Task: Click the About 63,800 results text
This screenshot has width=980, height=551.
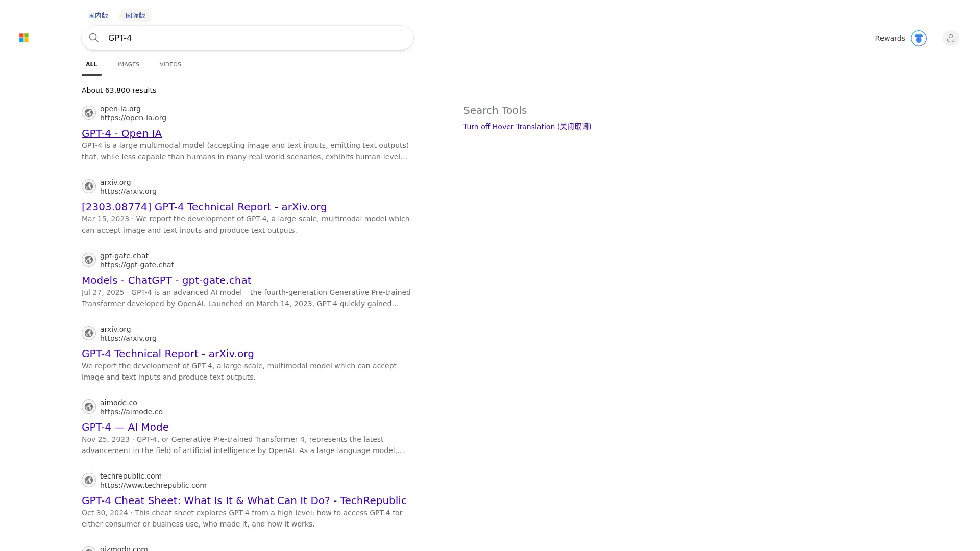Action: point(119,90)
